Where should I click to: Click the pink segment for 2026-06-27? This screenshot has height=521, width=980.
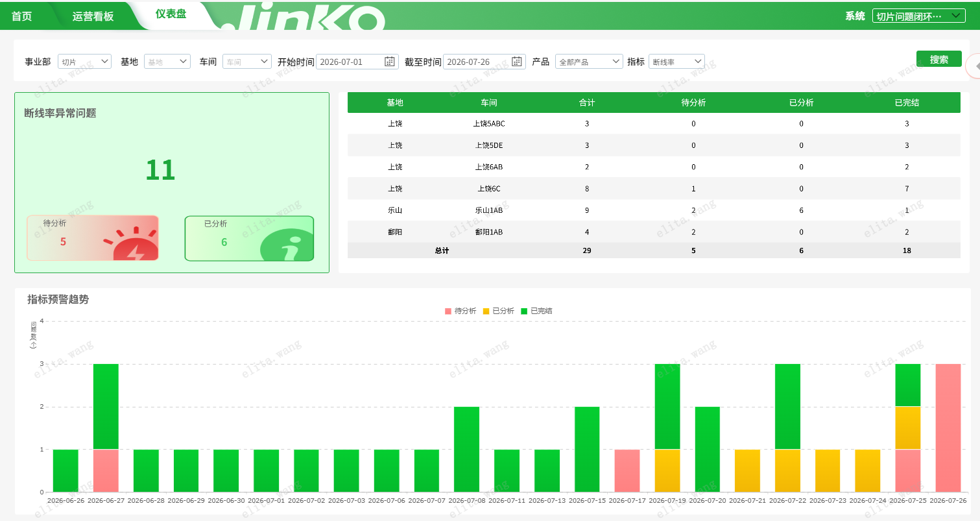[x=106, y=470]
